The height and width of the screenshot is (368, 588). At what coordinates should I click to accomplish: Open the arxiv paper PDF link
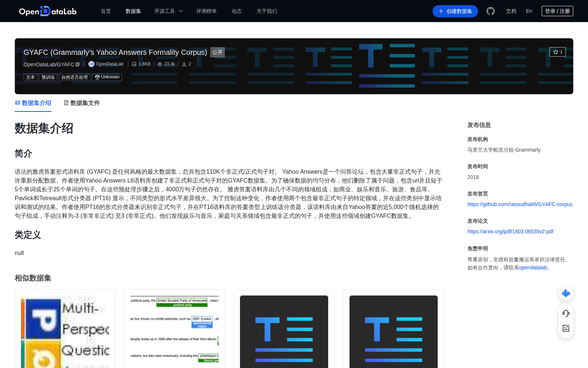click(x=510, y=231)
